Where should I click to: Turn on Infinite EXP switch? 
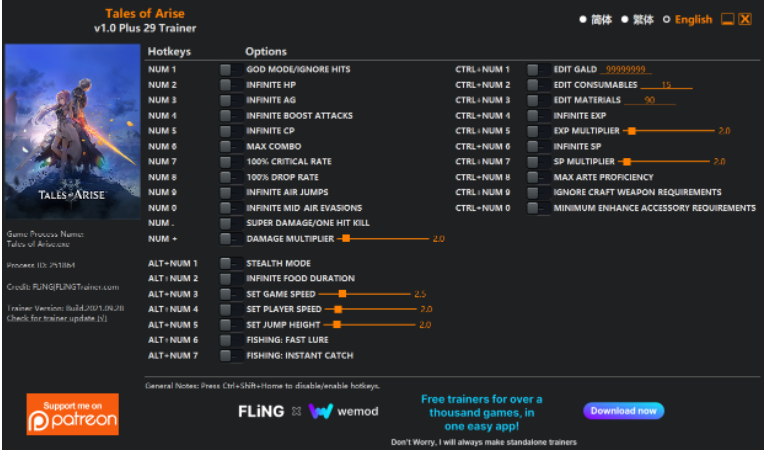click(x=538, y=116)
